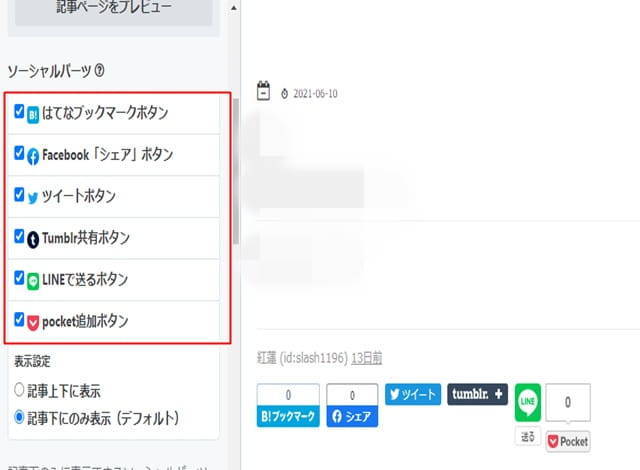The width and height of the screenshot is (640, 470).
Task: Click the 表示設定 label
Action: 32,361
